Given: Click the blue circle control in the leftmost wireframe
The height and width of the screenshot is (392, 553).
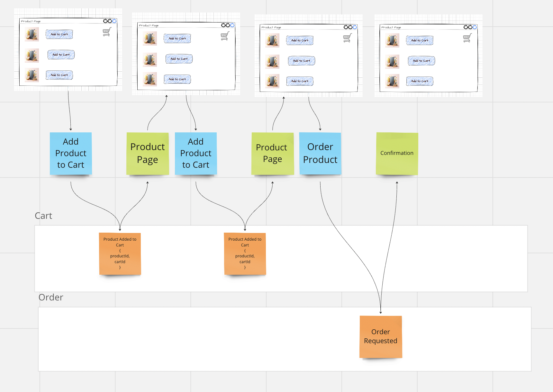Looking at the screenshot, I should point(114,21).
